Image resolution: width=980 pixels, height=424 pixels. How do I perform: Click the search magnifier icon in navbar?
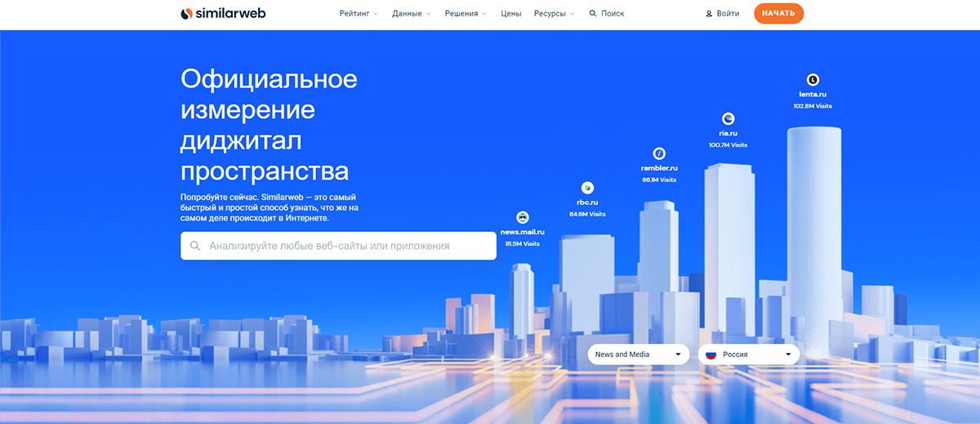coord(593,14)
